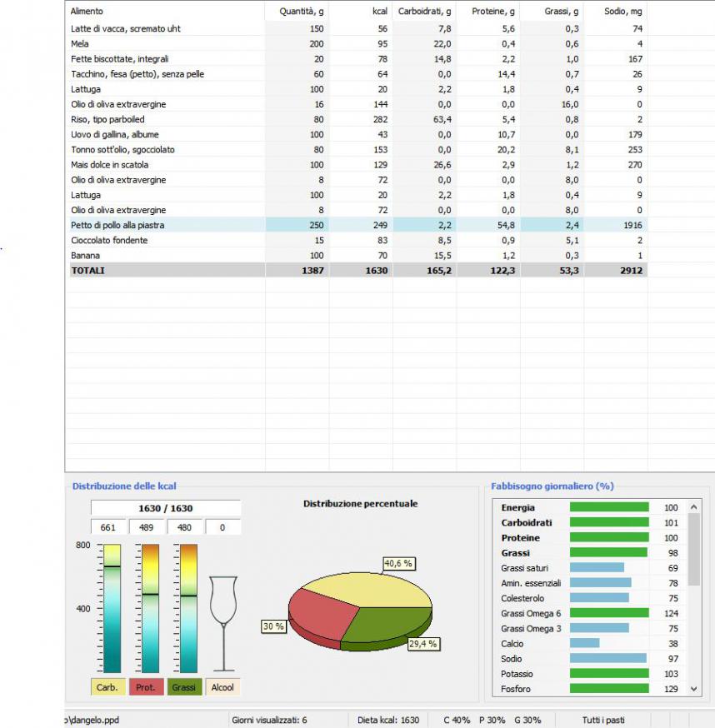Screen dimensions: 715x728
Task: Select the Grassi green legend box
Action: click(184, 688)
